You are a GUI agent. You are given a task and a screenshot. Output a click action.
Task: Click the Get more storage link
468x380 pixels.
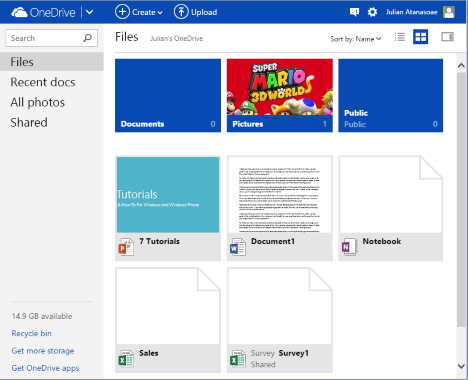(x=43, y=351)
